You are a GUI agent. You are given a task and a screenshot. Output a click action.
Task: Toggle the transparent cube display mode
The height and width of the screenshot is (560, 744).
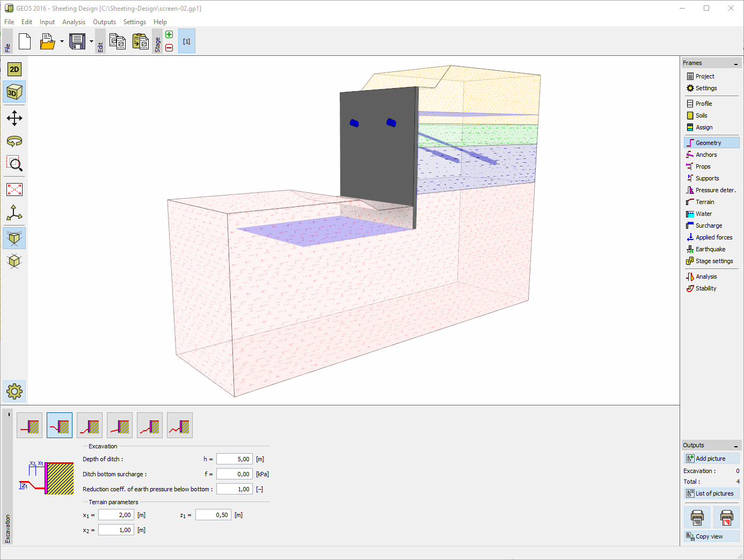14,238
